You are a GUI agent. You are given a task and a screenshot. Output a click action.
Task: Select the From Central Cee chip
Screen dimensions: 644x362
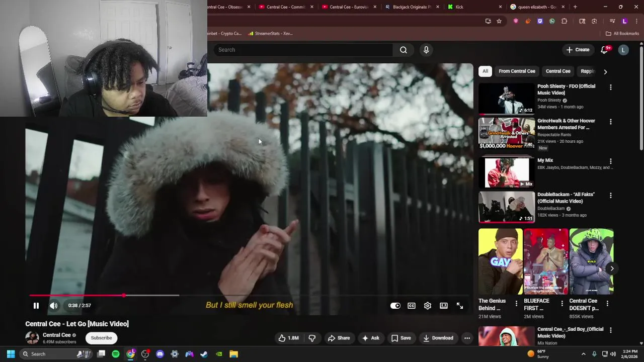[x=517, y=71]
